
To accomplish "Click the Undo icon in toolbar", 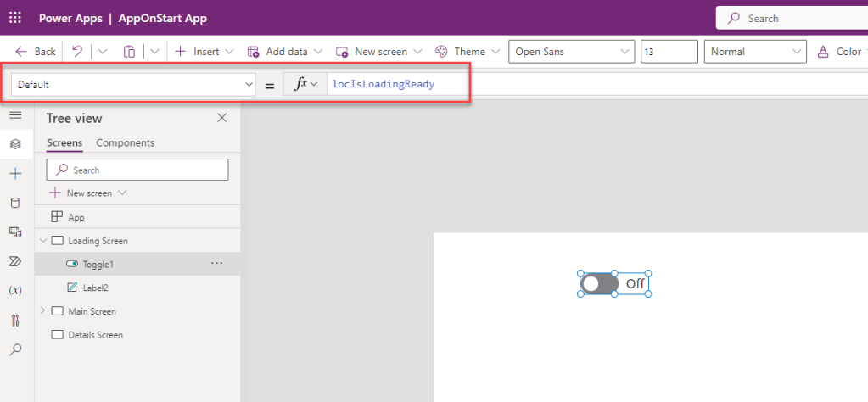I will click(x=76, y=52).
